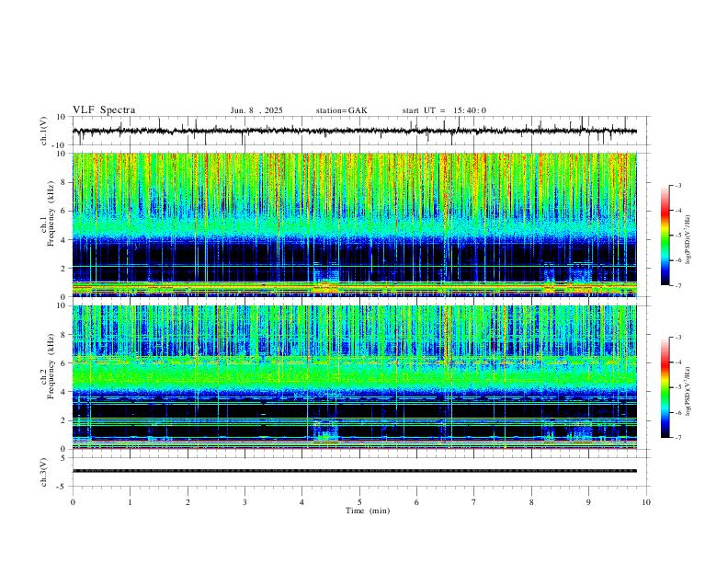Click tick "1" on the Time axis

click(130, 502)
